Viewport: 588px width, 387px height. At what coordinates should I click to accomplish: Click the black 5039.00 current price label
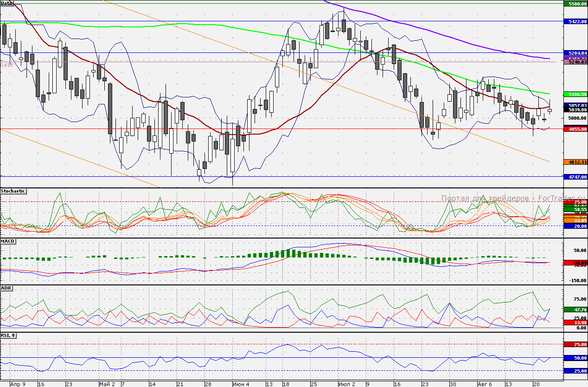click(575, 110)
